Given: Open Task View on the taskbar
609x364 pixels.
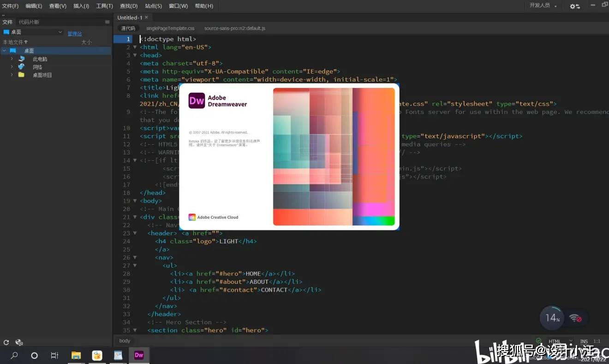Looking at the screenshot, I should (x=54, y=355).
